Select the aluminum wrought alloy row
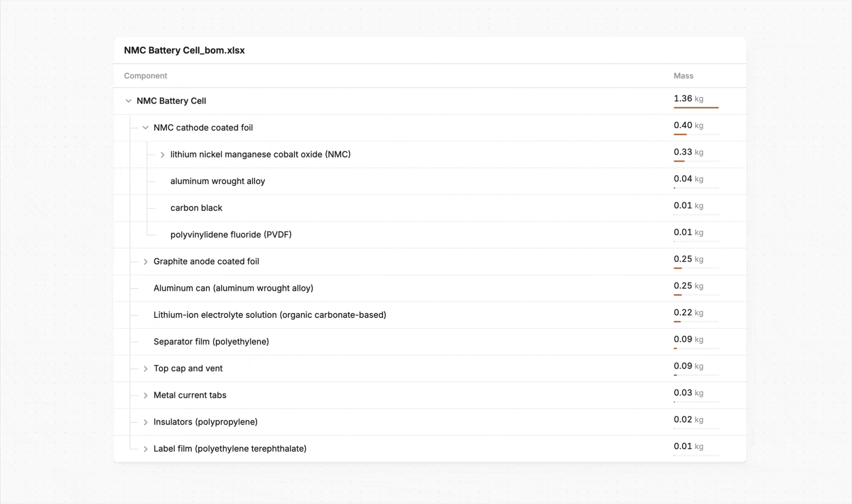This screenshot has width=852, height=504. pyautogui.click(x=218, y=181)
